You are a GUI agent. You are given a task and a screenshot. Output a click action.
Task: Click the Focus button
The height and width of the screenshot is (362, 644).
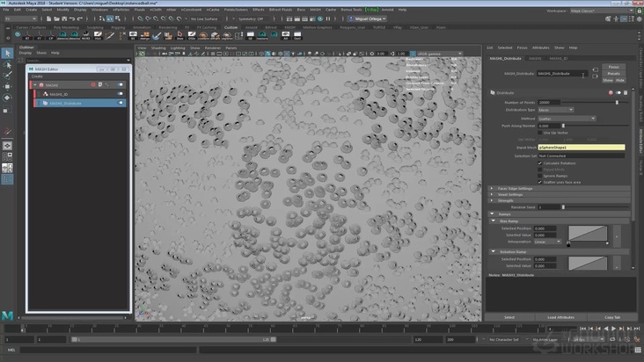coord(613,67)
